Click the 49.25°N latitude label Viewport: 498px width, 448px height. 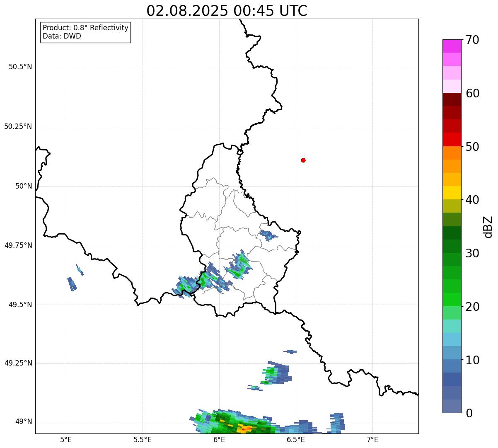(18, 363)
